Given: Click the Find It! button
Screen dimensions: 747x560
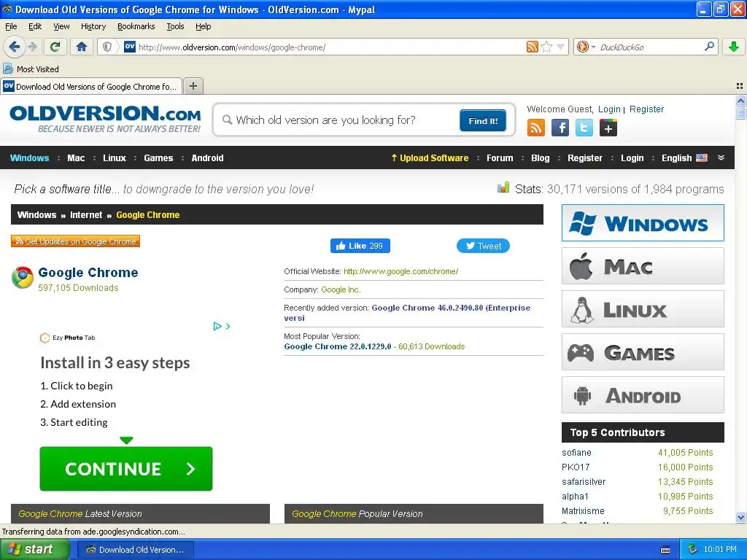Looking at the screenshot, I should click(x=483, y=120).
